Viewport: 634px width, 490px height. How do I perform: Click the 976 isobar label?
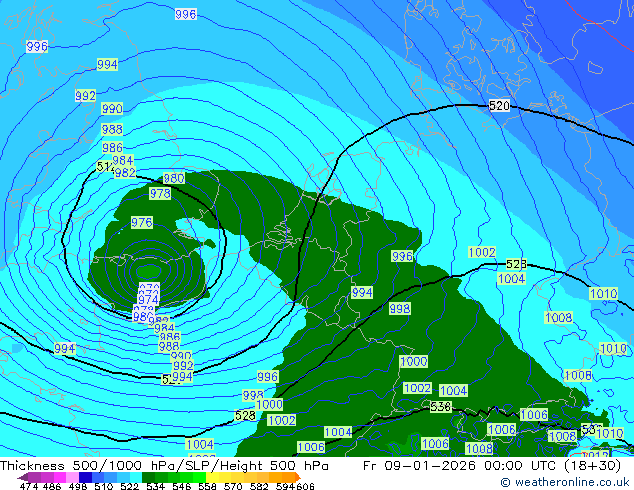(x=142, y=222)
